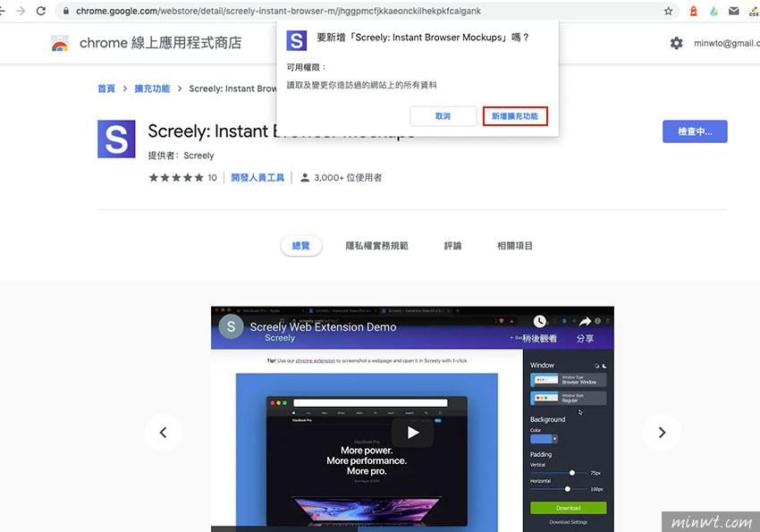Click the large Screely extension logo
The image size is (760, 532).
click(x=116, y=139)
